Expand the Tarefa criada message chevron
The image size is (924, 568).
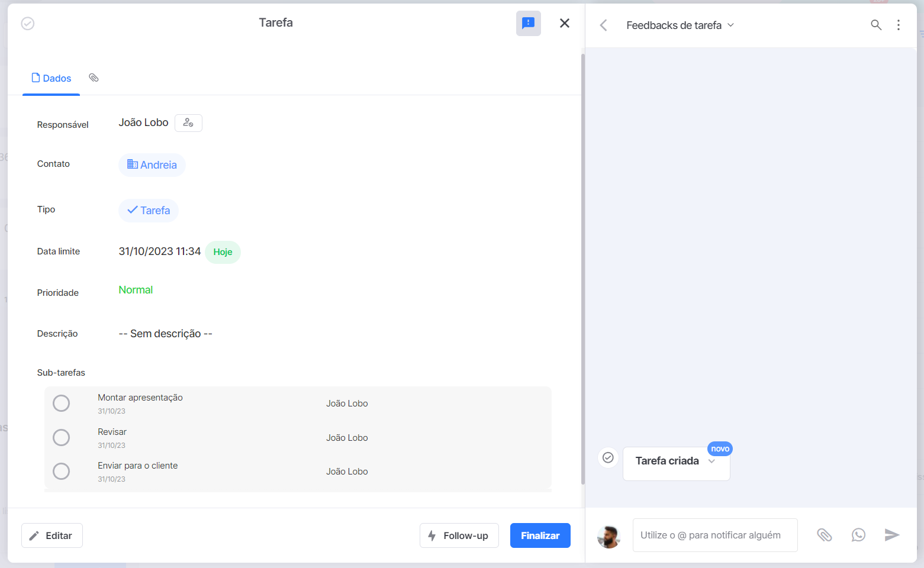point(711,461)
